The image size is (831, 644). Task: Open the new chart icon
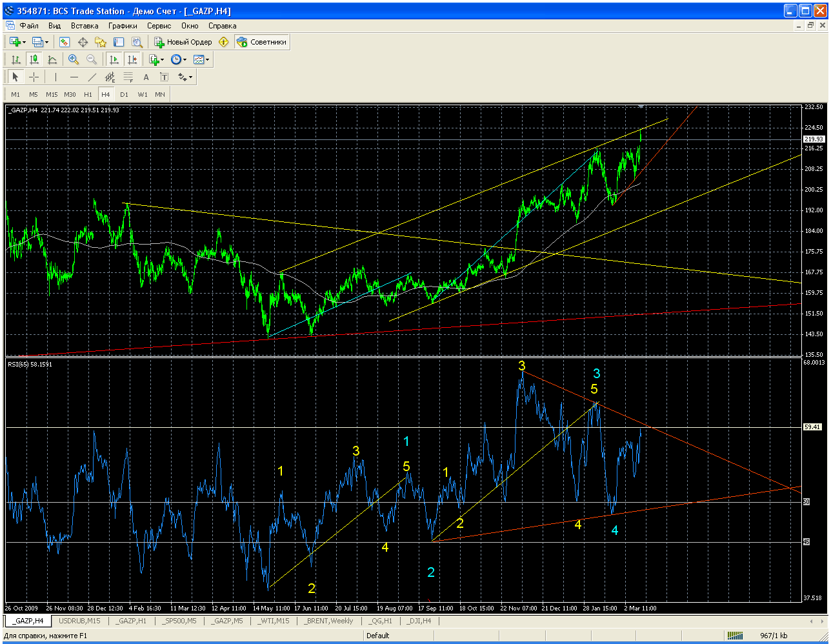click(x=14, y=42)
